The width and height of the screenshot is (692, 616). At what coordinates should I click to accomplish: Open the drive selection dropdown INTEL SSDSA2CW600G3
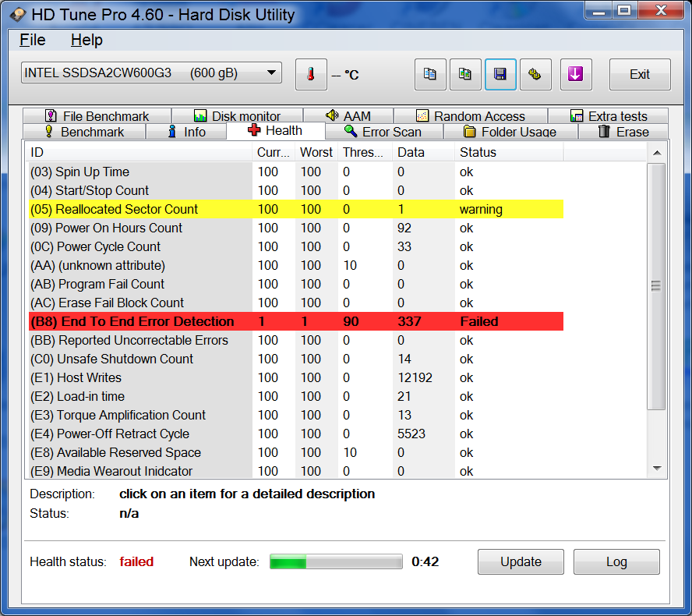(151, 73)
